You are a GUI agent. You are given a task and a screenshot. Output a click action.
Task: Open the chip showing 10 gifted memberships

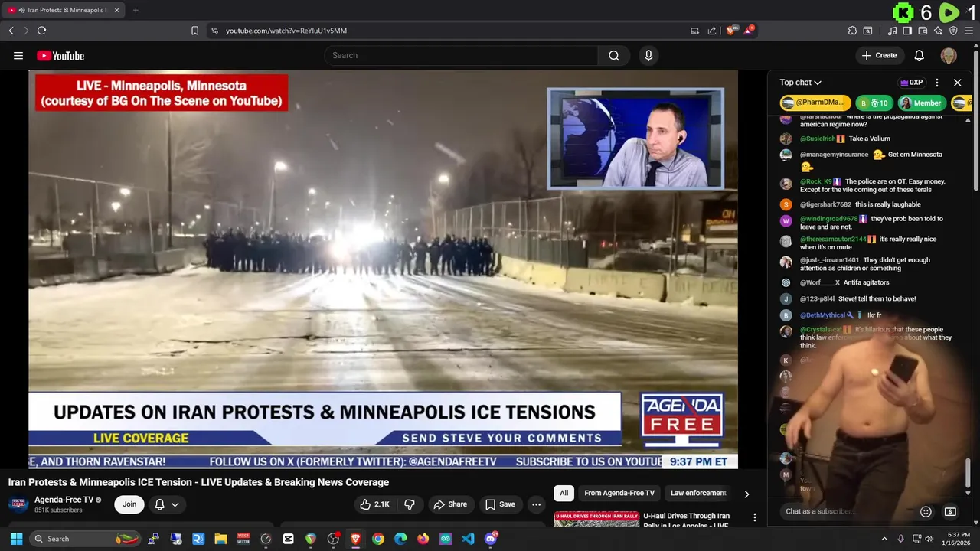tap(874, 103)
